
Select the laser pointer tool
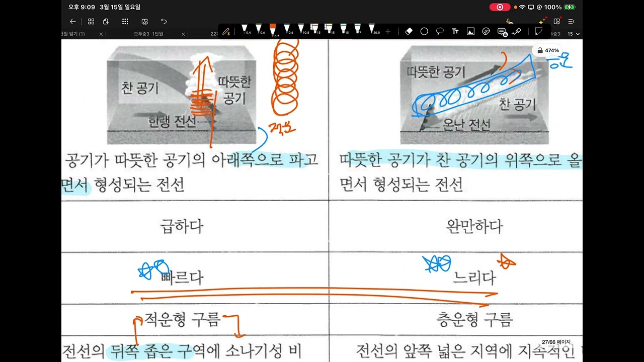tap(517, 31)
